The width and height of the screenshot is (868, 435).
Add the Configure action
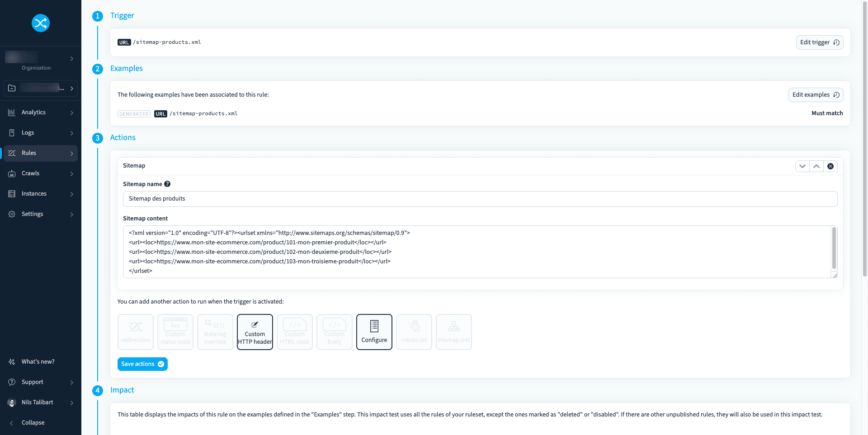click(x=374, y=332)
